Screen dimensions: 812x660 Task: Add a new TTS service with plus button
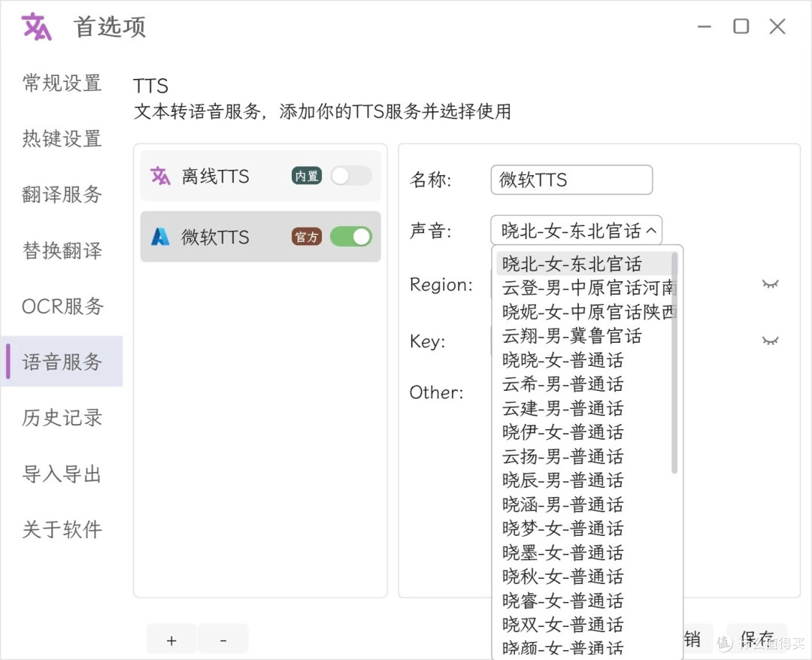click(x=171, y=640)
